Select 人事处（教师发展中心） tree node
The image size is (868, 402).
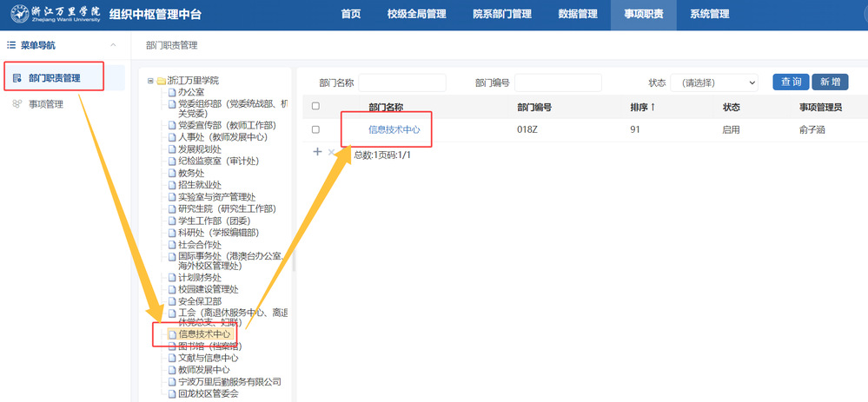(222, 137)
